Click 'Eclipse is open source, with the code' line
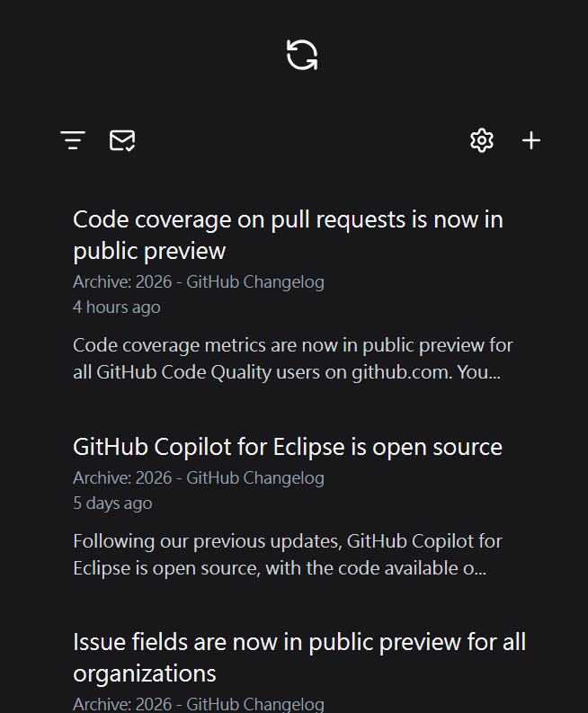588x713 pixels. click(280, 568)
